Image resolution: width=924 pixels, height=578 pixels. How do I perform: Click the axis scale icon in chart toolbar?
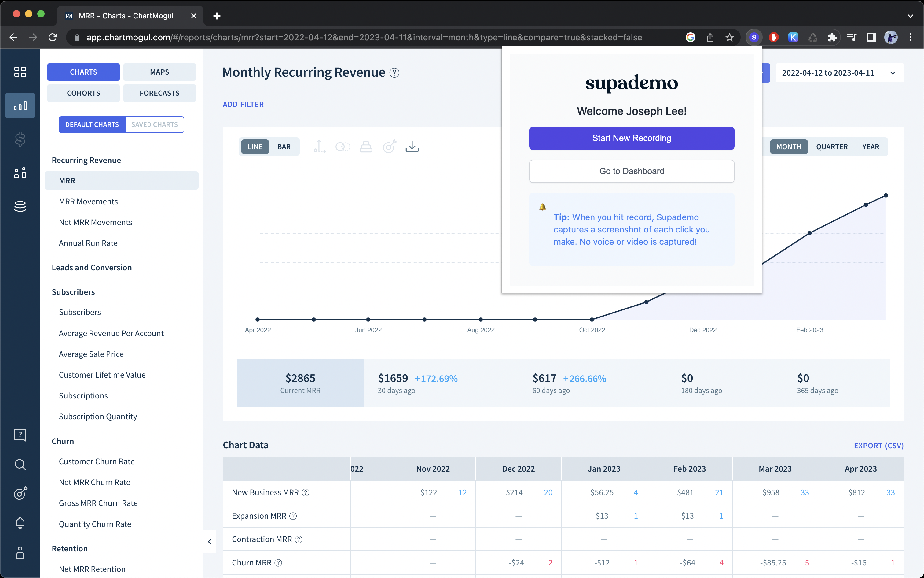320,147
